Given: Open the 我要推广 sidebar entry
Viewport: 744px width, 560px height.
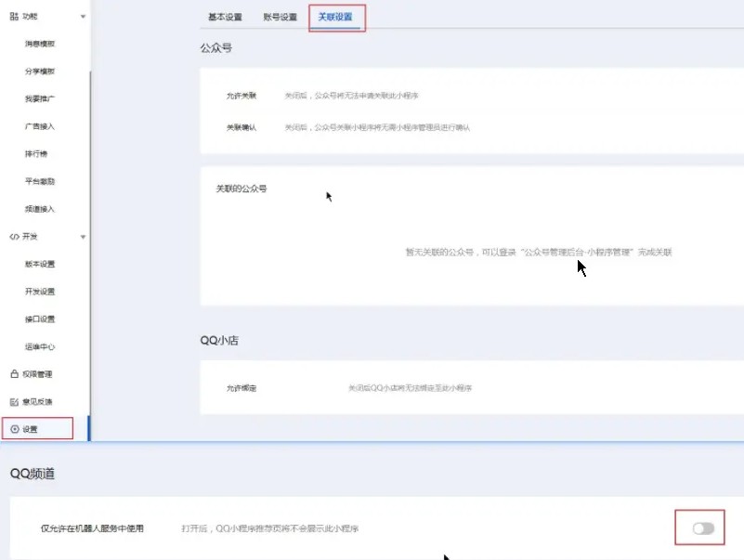Looking at the screenshot, I should pyautogui.click(x=40, y=98).
